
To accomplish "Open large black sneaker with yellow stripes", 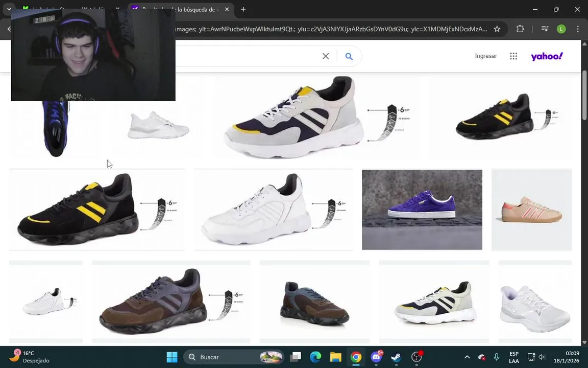I will pyautogui.click(x=97, y=210).
